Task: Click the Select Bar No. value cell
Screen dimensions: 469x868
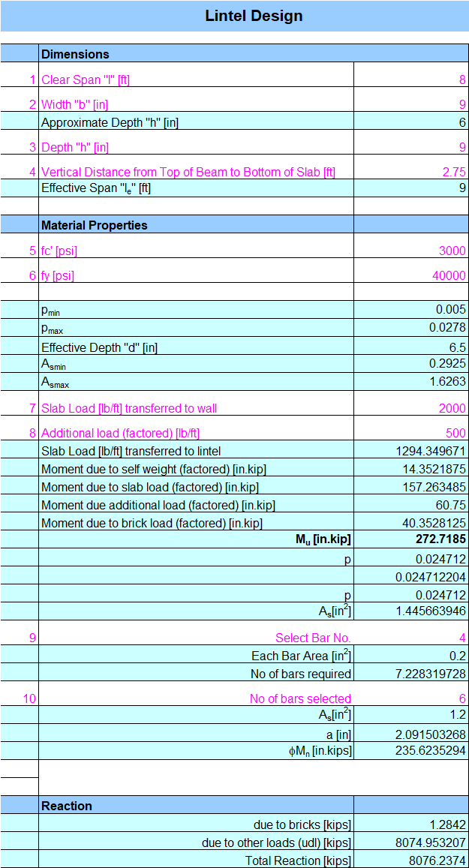Action: point(411,632)
